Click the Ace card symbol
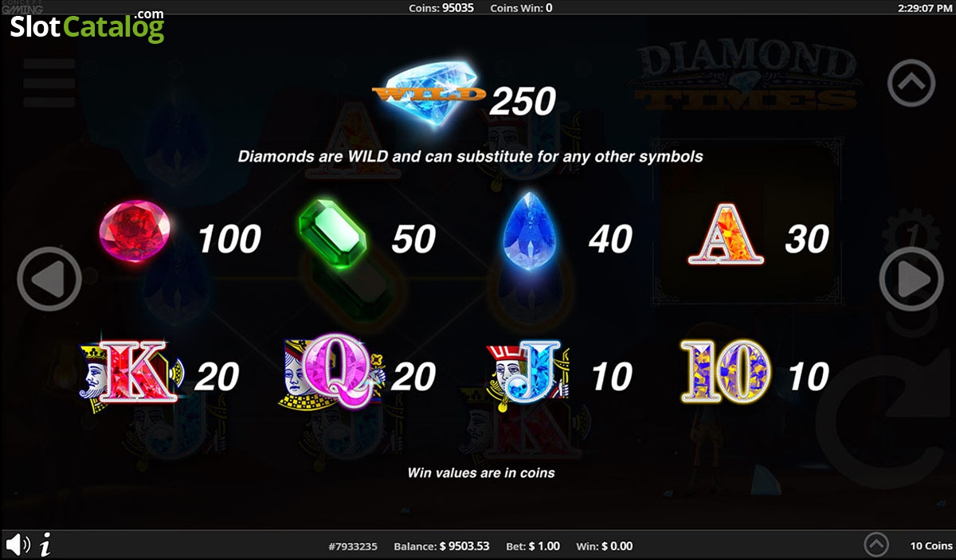 coord(726,234)
